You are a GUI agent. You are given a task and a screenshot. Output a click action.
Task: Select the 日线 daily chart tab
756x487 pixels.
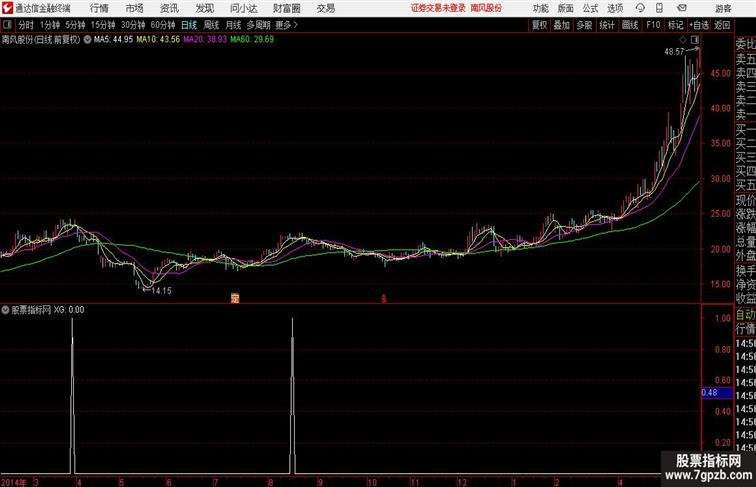(x=189, y=25)
